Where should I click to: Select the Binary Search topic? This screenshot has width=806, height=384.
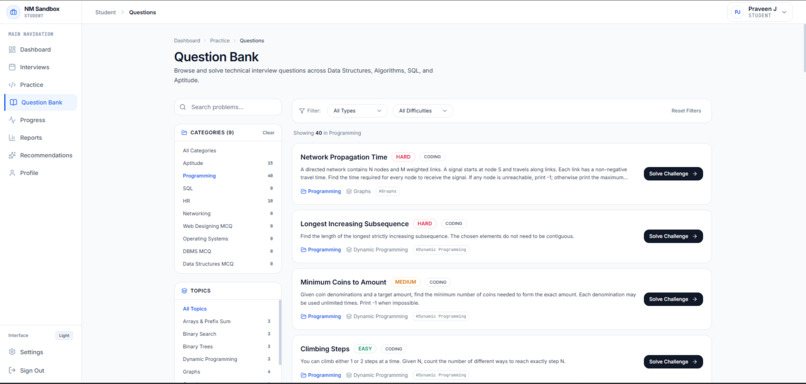pos(226,334)
